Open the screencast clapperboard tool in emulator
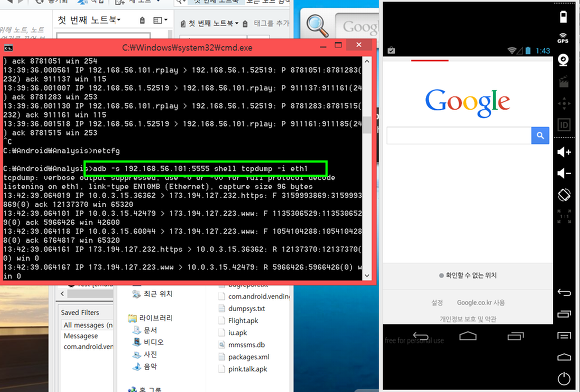The image size is (580, 392). pyautogui.click(x=563, y=82)
